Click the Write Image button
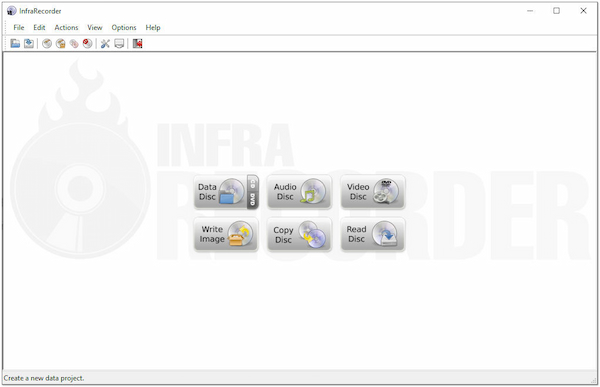600x387 pixels. click(x=226, y=234)
